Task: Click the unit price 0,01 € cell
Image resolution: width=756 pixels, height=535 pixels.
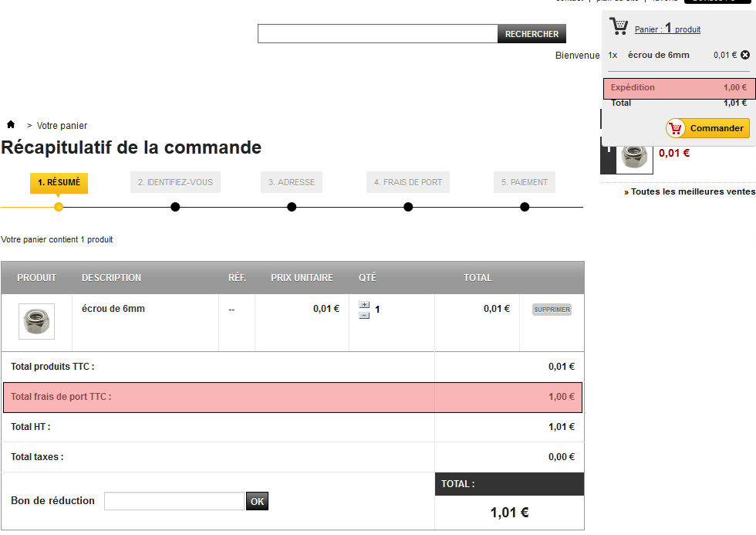Action: (x=326, y=309)
